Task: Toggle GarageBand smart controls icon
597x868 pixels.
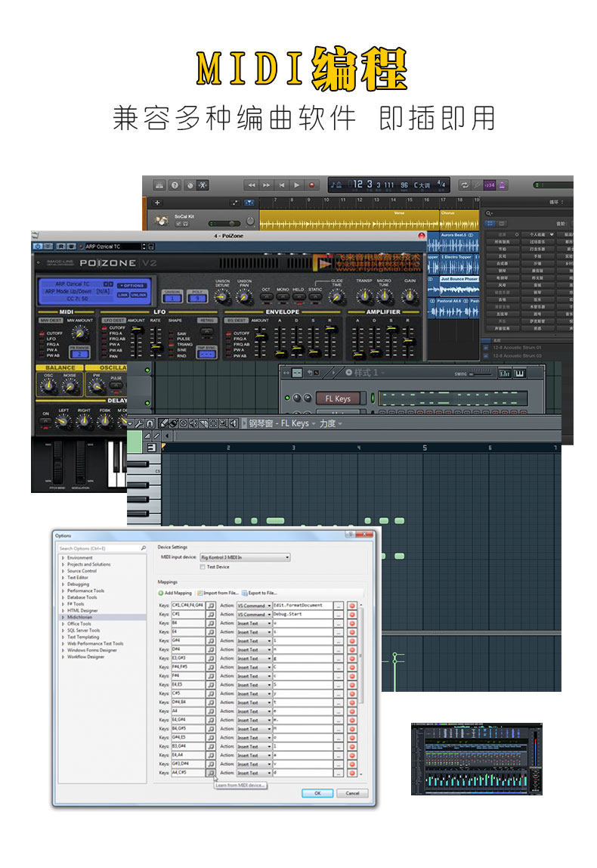Action: pyautogui.click(x=189, y=185)
